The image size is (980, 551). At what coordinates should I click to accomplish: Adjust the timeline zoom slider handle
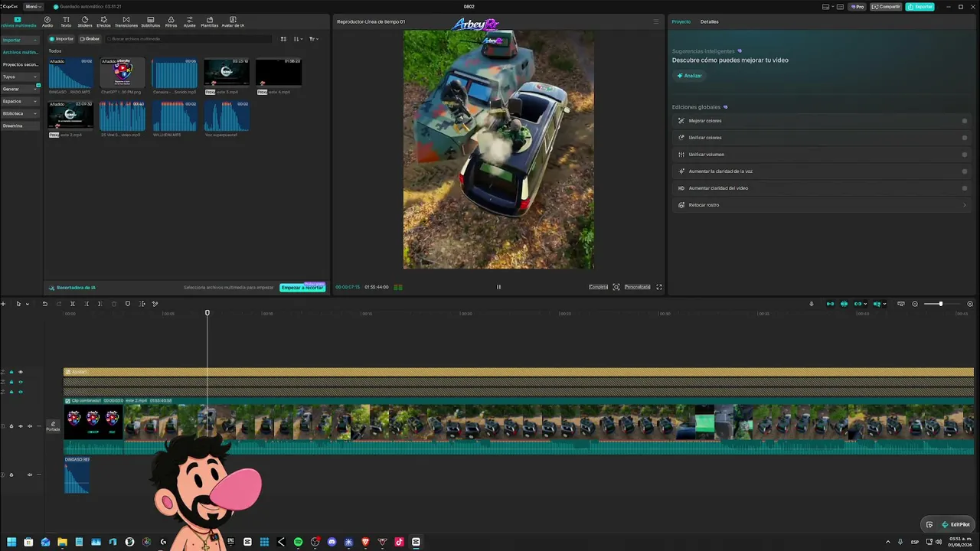(x=941, y=304)
